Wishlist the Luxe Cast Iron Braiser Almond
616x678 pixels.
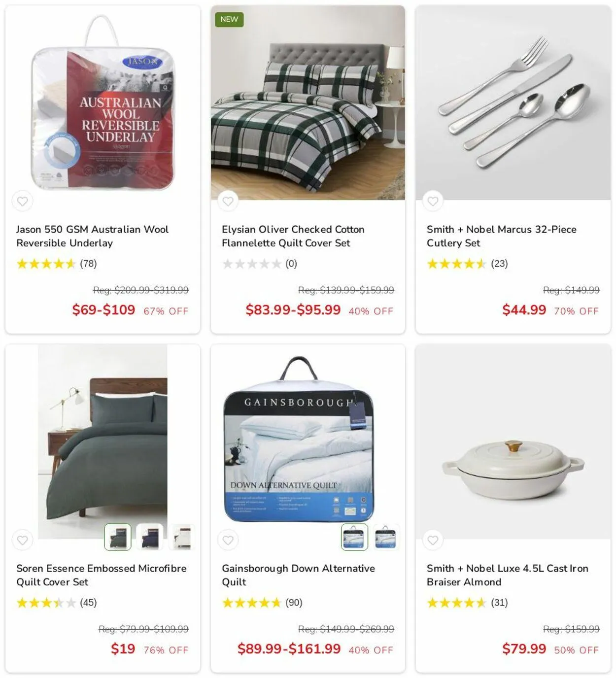(x=433, y=540)
